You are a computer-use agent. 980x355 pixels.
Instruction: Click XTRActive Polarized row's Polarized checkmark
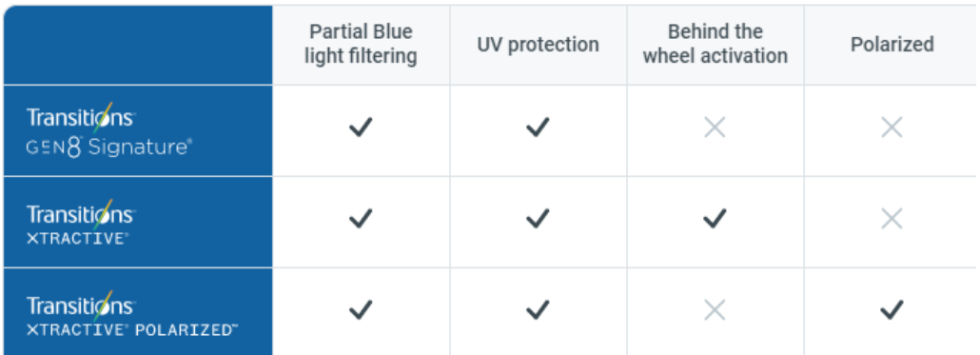892,310
